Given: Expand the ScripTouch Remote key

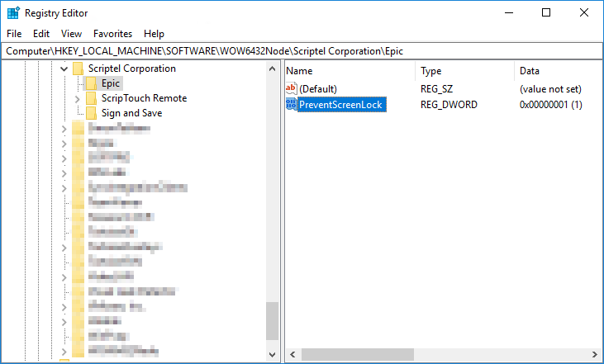Looking at the screenshot, I should [x=77, y=99].
